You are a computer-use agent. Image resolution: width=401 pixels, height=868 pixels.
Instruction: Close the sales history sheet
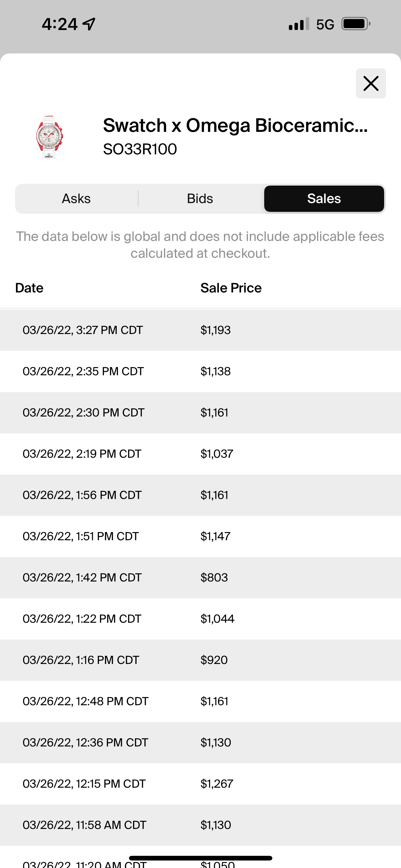(371, 83)
